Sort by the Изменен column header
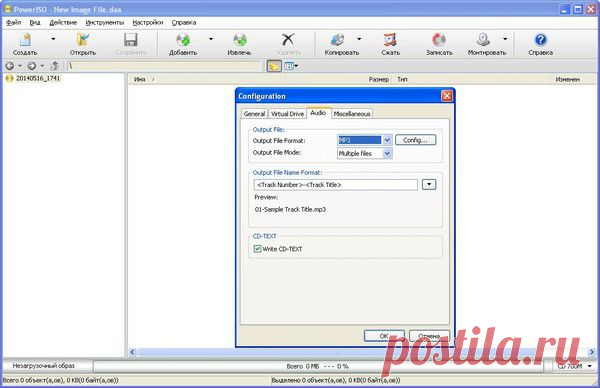This screenshot has height=388, width=600. [x=567, y=79]
